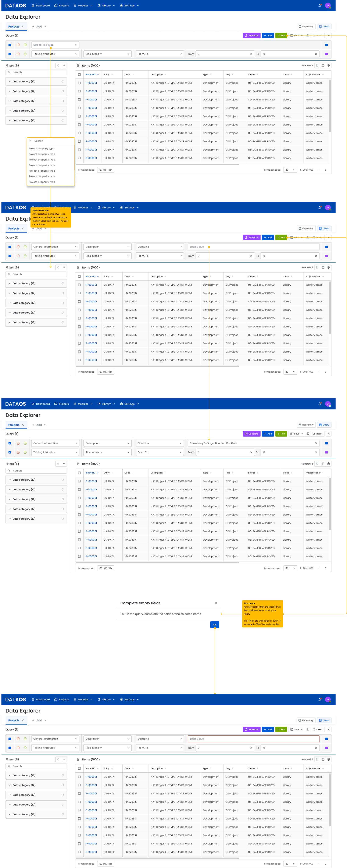Image resolution: width=347 pixels, height=868 pixels.
Task: Open Library menu in the Filters (6) screen
Action: pyautogui.click(x=106, y=699)
